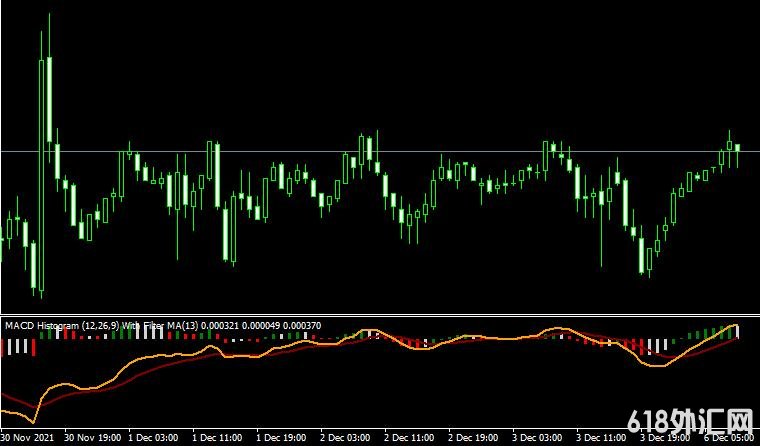
Task: Select the MACD Histogram indicator label
Action: pos(163,326)
